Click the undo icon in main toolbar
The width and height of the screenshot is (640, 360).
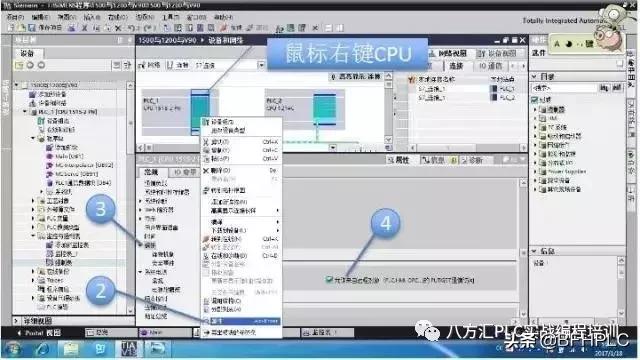click(131, 28)
